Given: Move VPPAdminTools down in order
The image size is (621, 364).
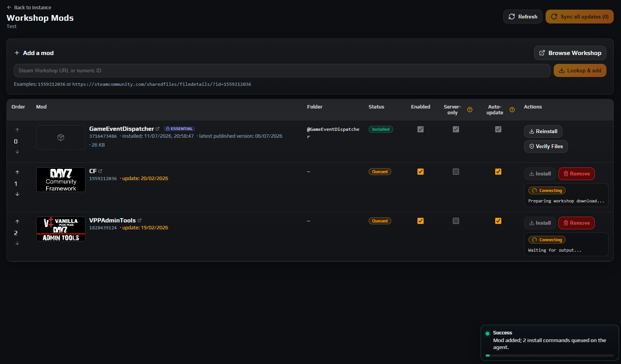Looking at the screenshot, I should point(17,243).
